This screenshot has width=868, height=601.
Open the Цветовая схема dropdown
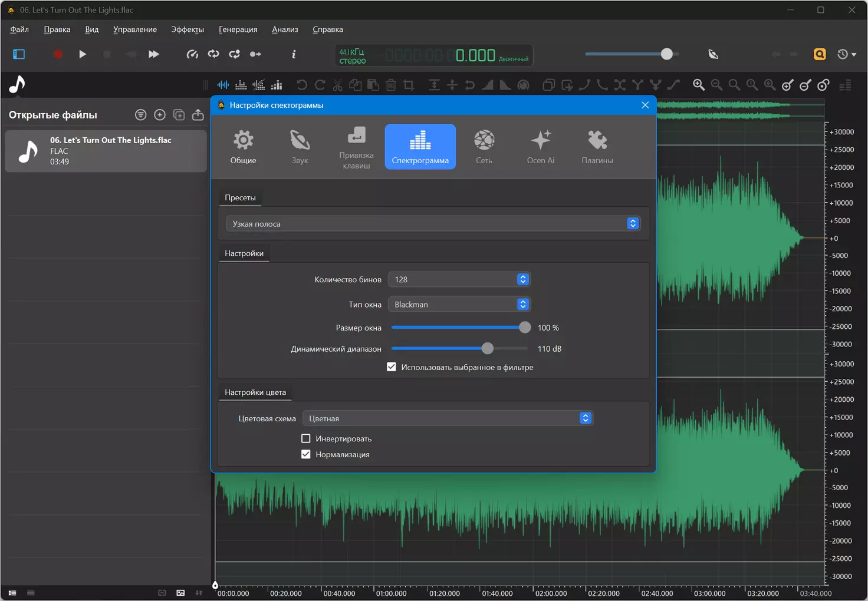click(x=448, y=418)
